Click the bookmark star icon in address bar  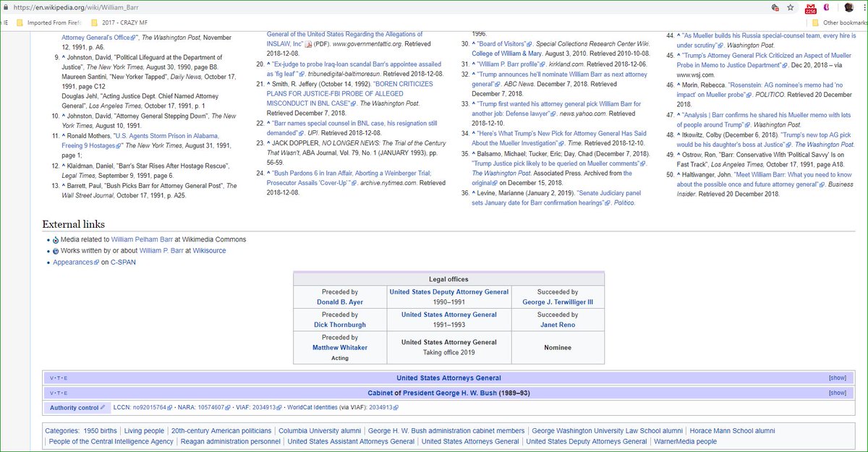[791, 7]
